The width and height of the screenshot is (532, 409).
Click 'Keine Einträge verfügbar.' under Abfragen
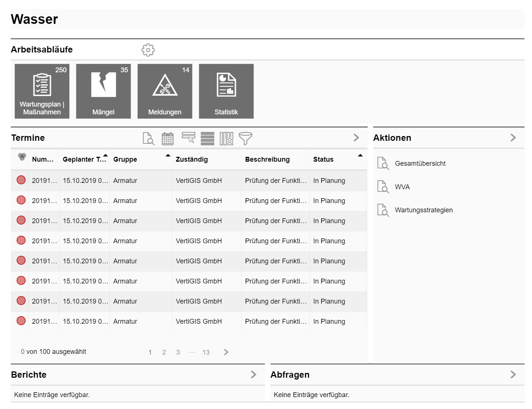pos(311,395)
